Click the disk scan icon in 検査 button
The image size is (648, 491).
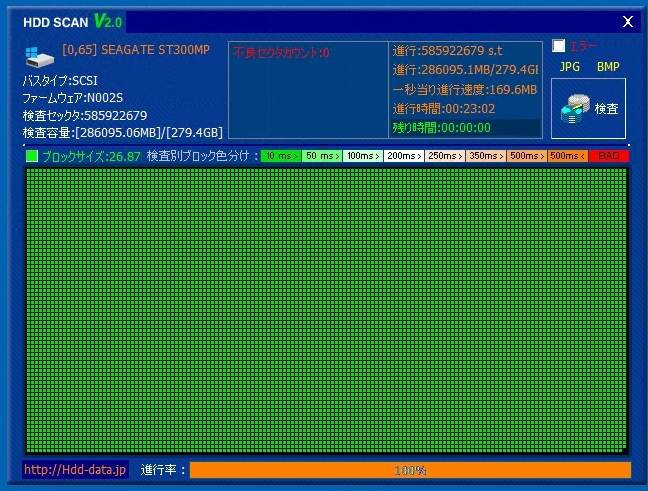tap(575, 109)
